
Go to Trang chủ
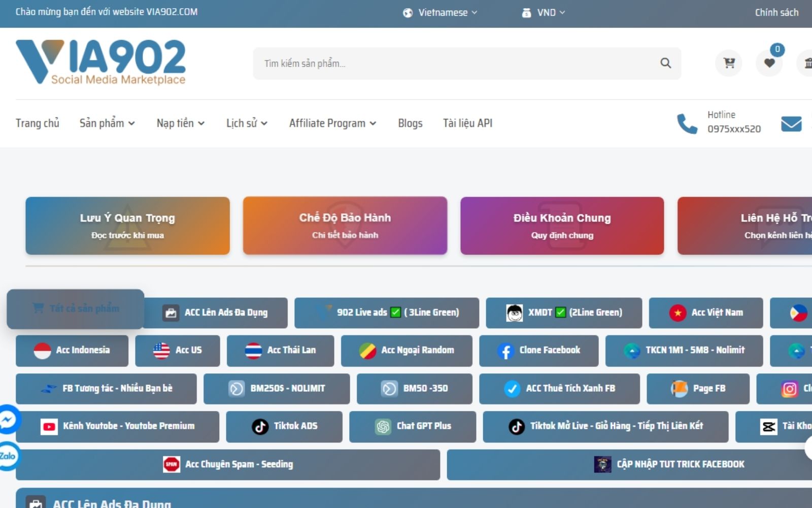pyautogui.click(x=38, y=123)
